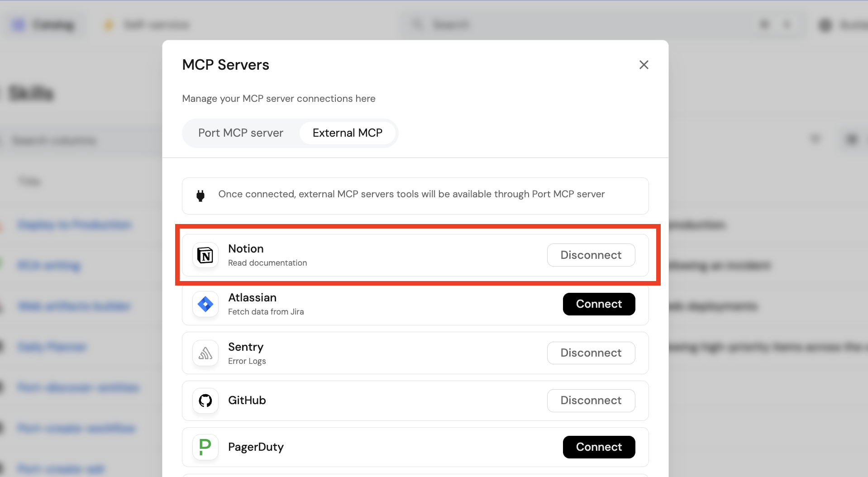Image resolution: width=868 pixels, height=477 pixels.
Task: Click the Sentry Error Logs description
Action: pos(247,361)
